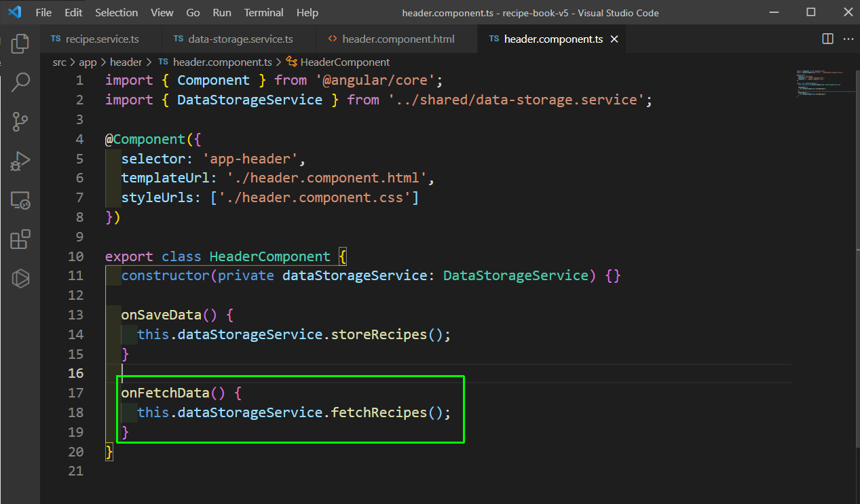Image resolution: width=860 pixels, height=504 pixels.
Task: Open the Explorer view in activity bar
Action: click(20, 44)
